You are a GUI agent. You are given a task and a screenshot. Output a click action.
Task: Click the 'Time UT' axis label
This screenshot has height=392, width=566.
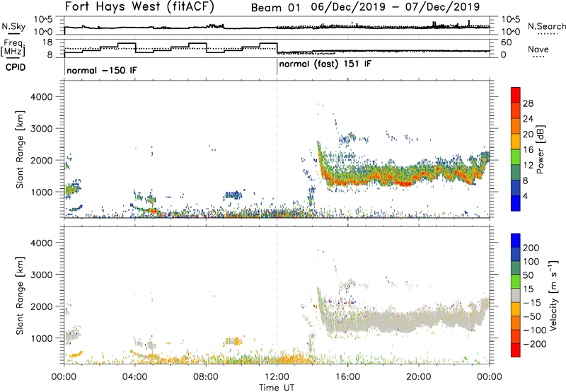277,388
